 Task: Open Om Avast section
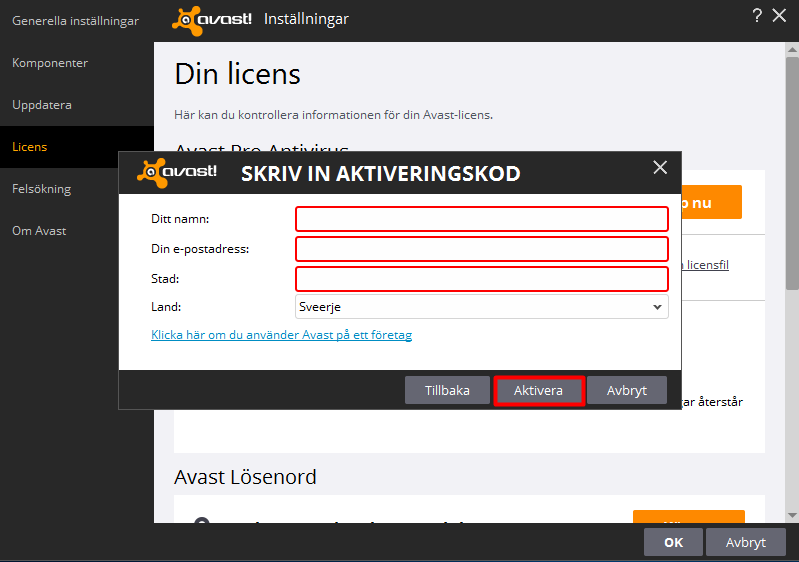click(39, 231)
